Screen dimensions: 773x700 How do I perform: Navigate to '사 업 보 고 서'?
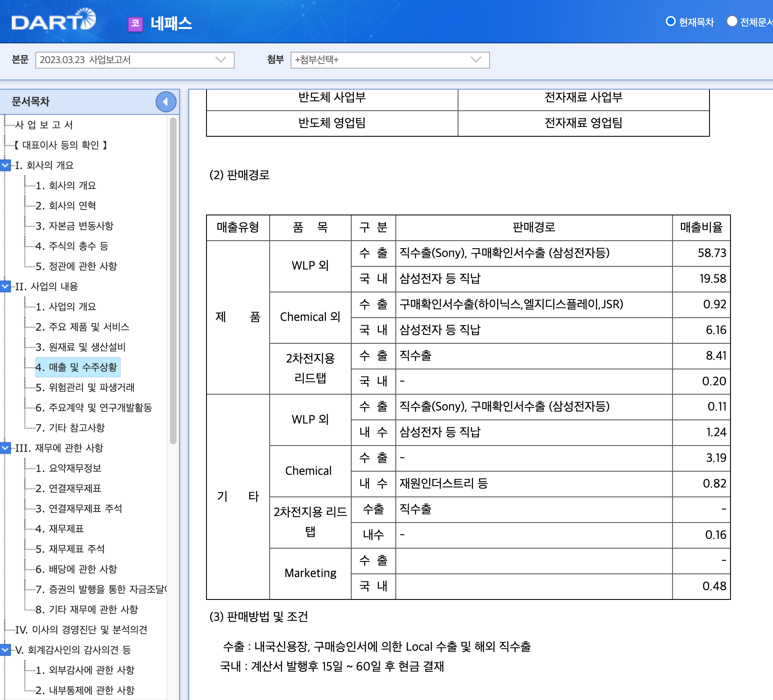coord(44,125)
